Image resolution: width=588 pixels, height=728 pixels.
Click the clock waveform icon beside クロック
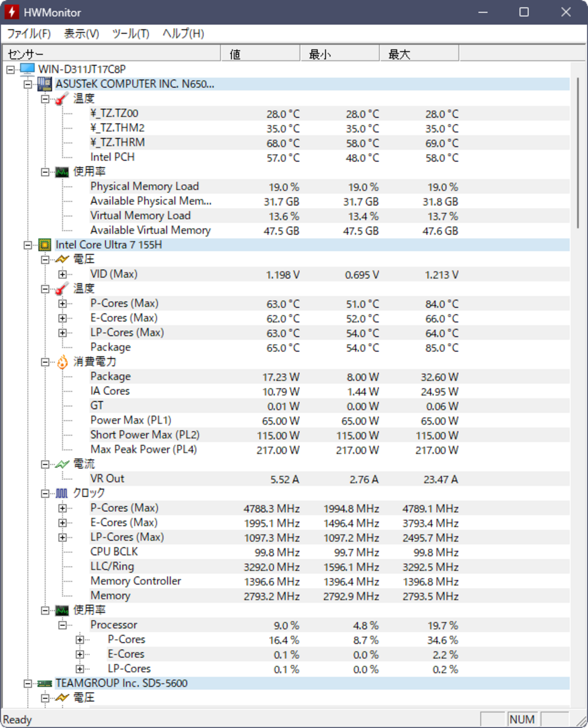tap(62, 493)
